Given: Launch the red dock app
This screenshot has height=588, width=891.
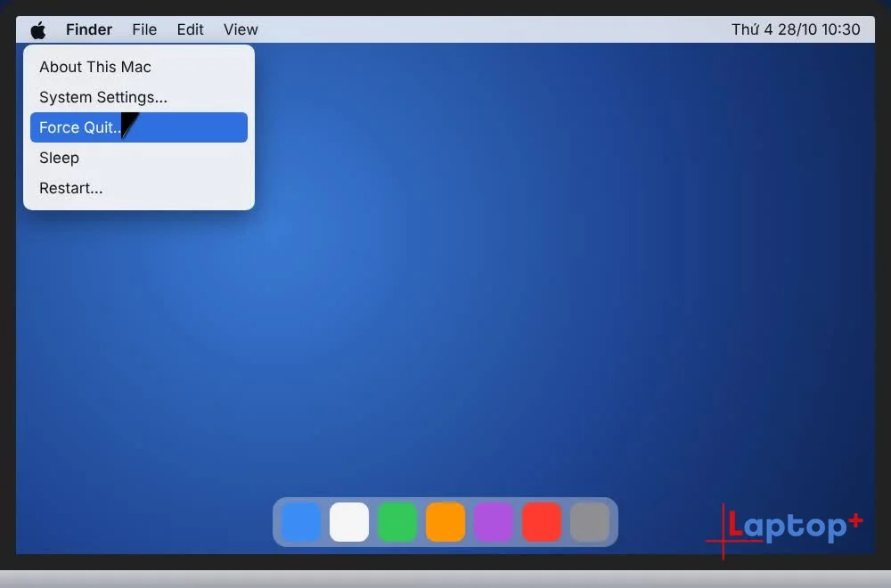Looking at the screenshot, I should pyautogui.click(x=542, y=521).
